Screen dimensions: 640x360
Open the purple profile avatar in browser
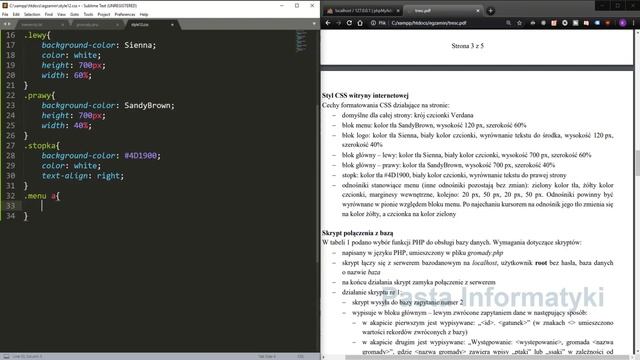[x=622, y=23]
